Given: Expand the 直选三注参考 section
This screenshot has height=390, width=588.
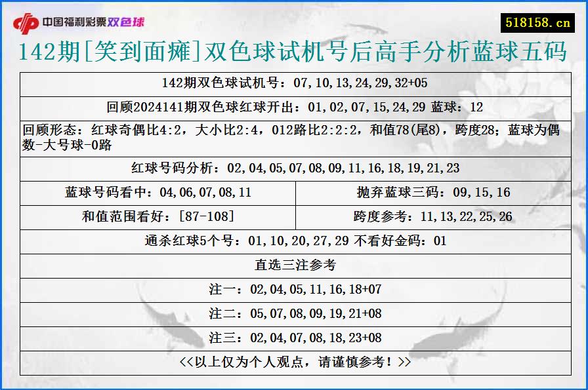Looking at the screenshot, I should pos(294,265).
